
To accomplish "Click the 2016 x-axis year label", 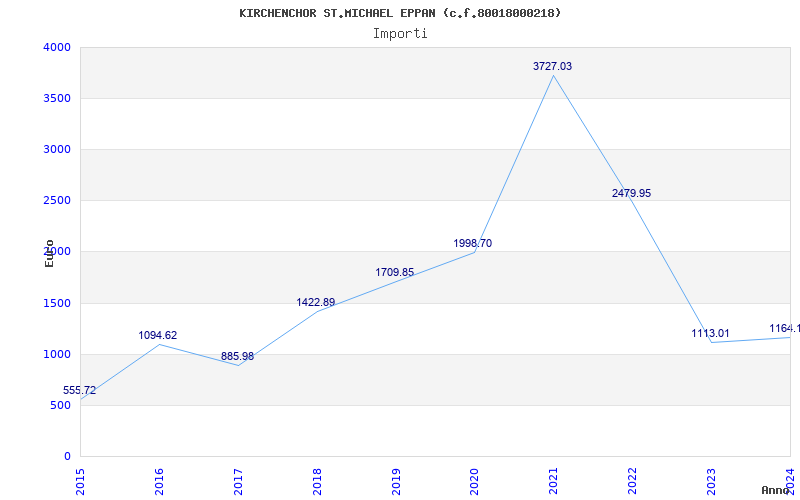I will 159,481.
